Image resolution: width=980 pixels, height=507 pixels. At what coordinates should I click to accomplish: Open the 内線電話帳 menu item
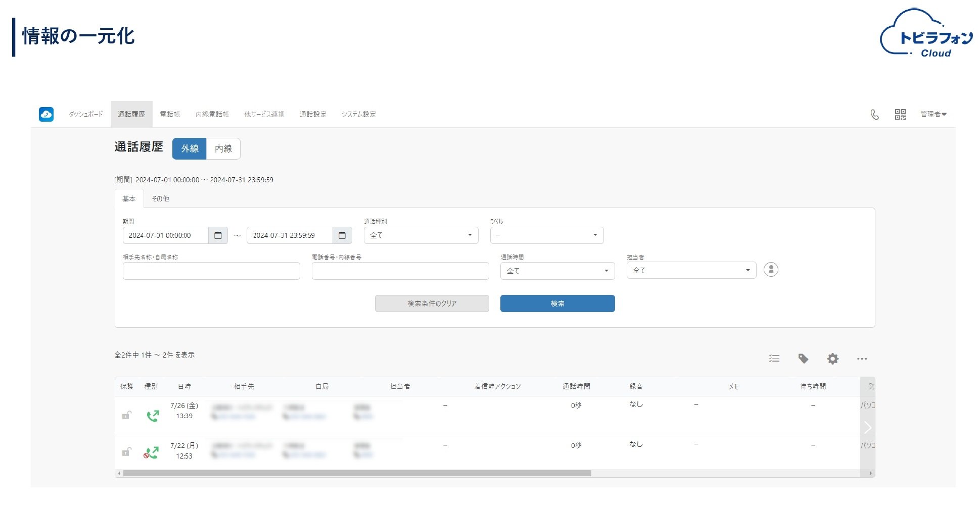click(212, 114)
